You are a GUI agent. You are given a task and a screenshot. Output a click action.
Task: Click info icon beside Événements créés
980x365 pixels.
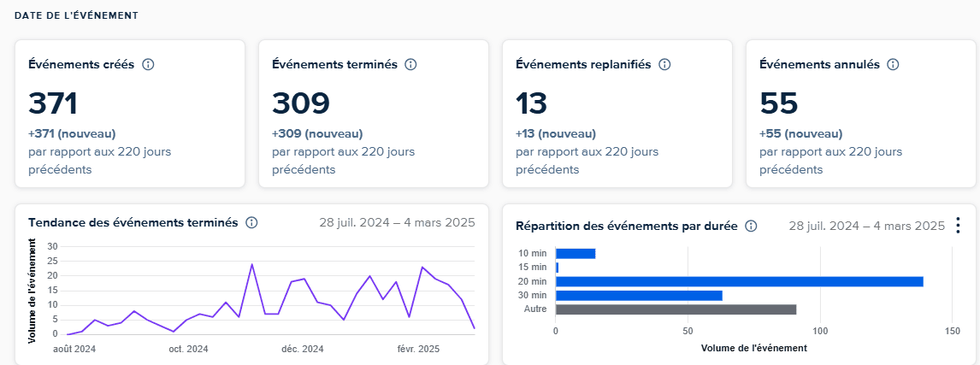click(x=148, y=65)
